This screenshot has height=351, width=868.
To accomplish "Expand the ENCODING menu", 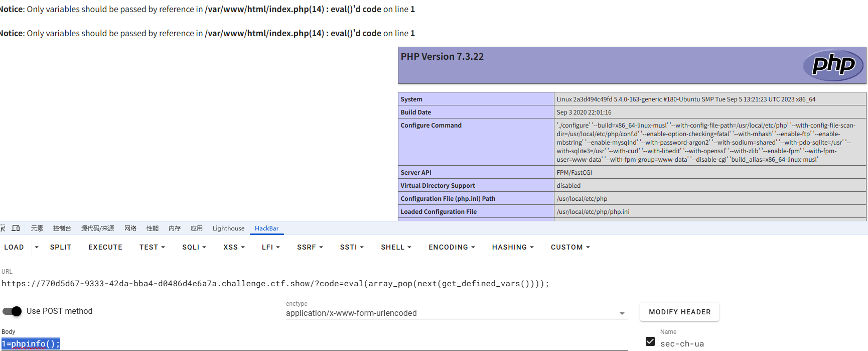I will 452,247.
